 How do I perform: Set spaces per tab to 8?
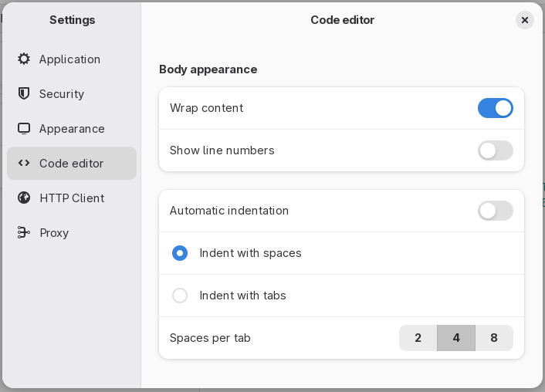pyautogui.click(x=494, y=338)
